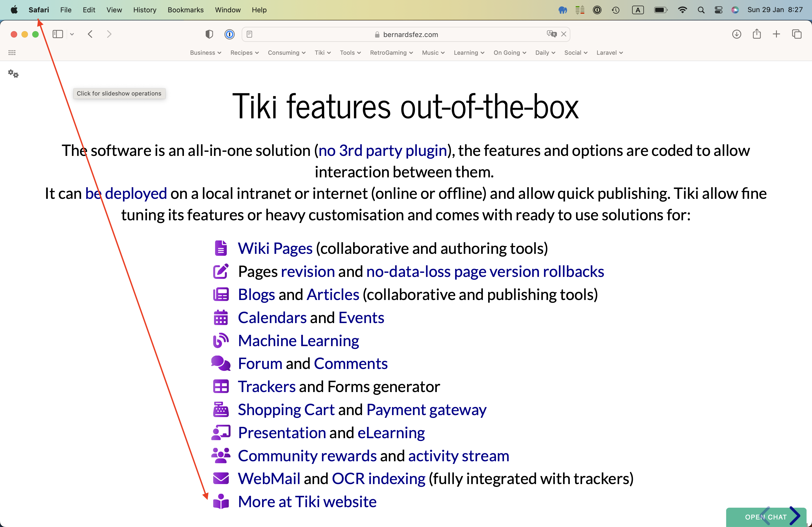
Task: Follow the Payment gateway link
Action: coord(426,410)
